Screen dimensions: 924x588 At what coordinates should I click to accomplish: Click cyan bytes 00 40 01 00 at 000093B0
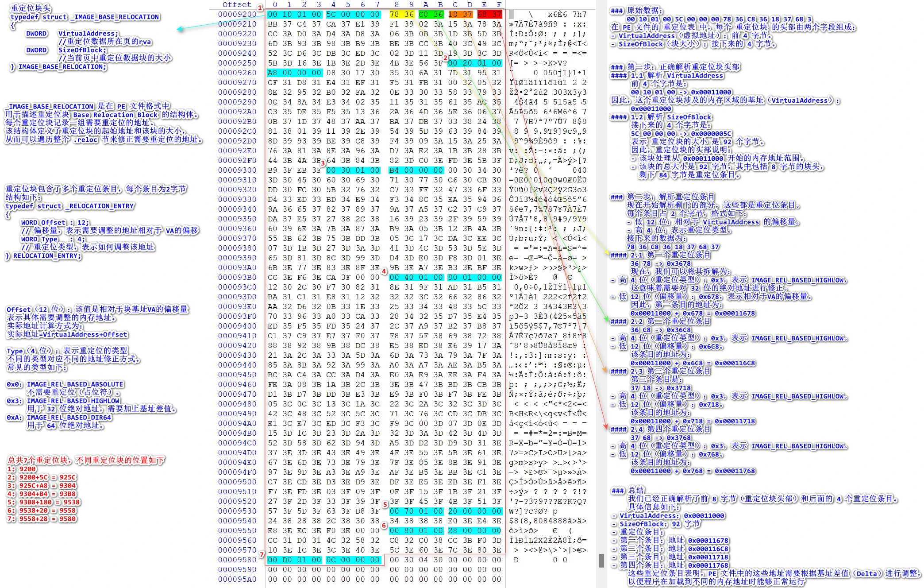click(416, 277)
